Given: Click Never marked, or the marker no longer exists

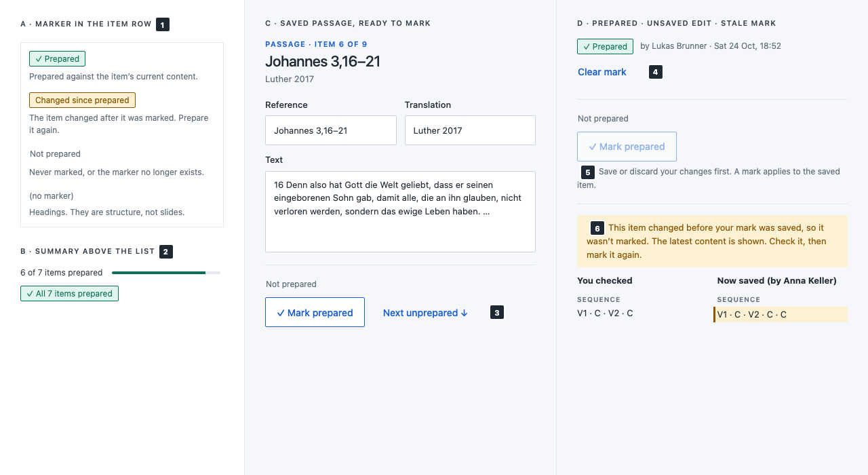Looking at the screenshot, I should point(117,172).
